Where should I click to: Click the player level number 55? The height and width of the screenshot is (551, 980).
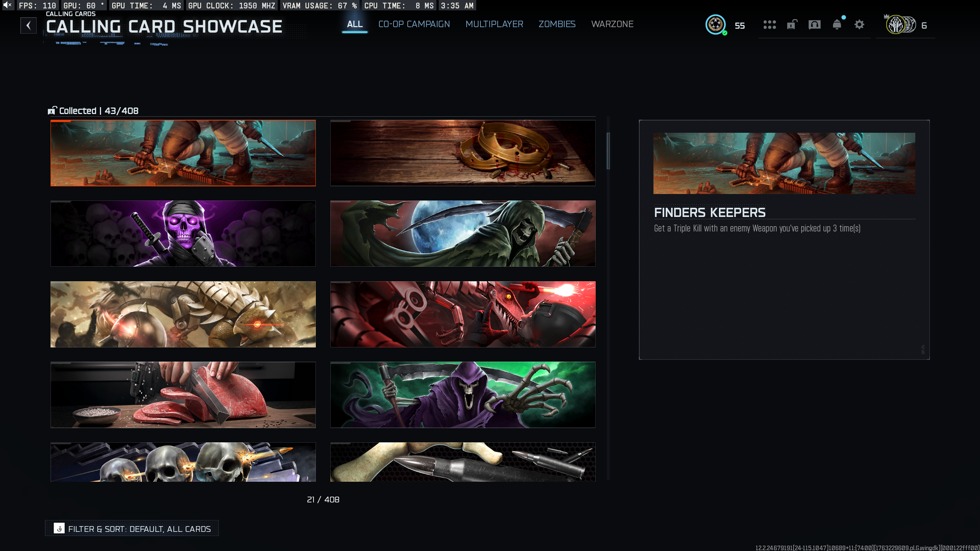pos(740,26)
